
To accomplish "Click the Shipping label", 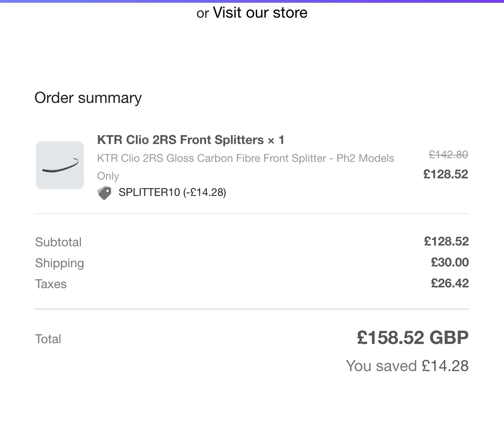I will [x=60, y=263].
